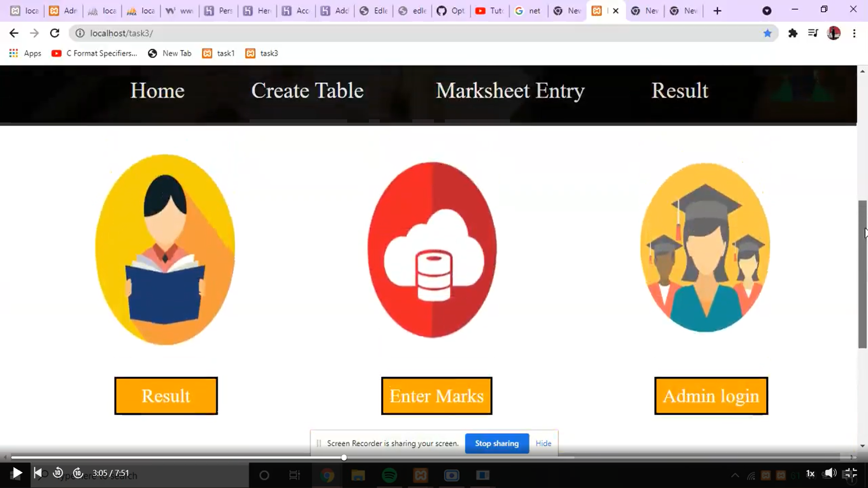Open Cortana circle on taskbar

click(x=264, y=475)
